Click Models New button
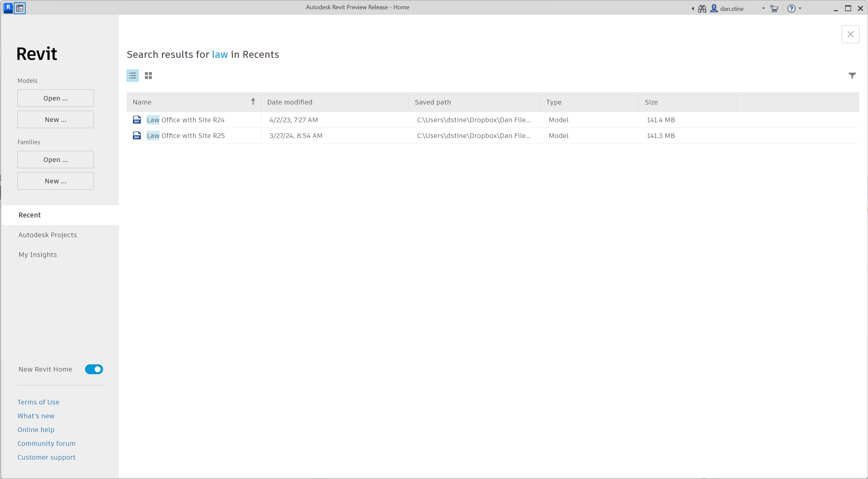 55,119
